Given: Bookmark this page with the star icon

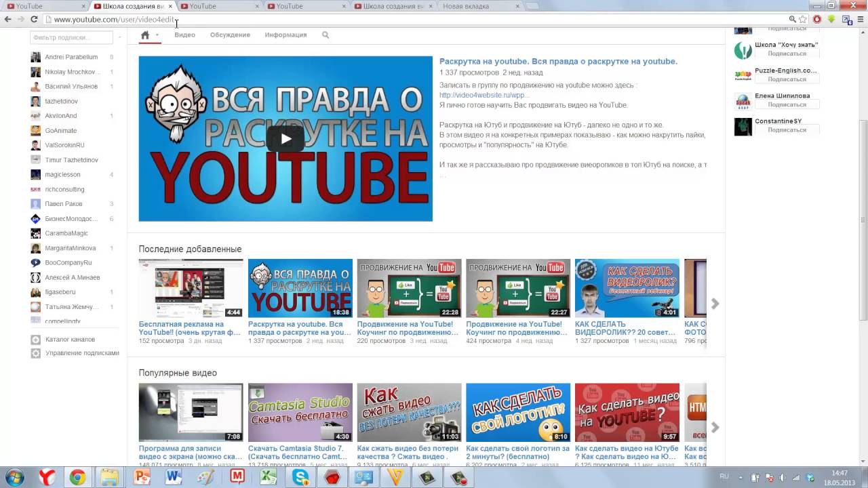Looking at the screenshot, I should coord(803,20).
